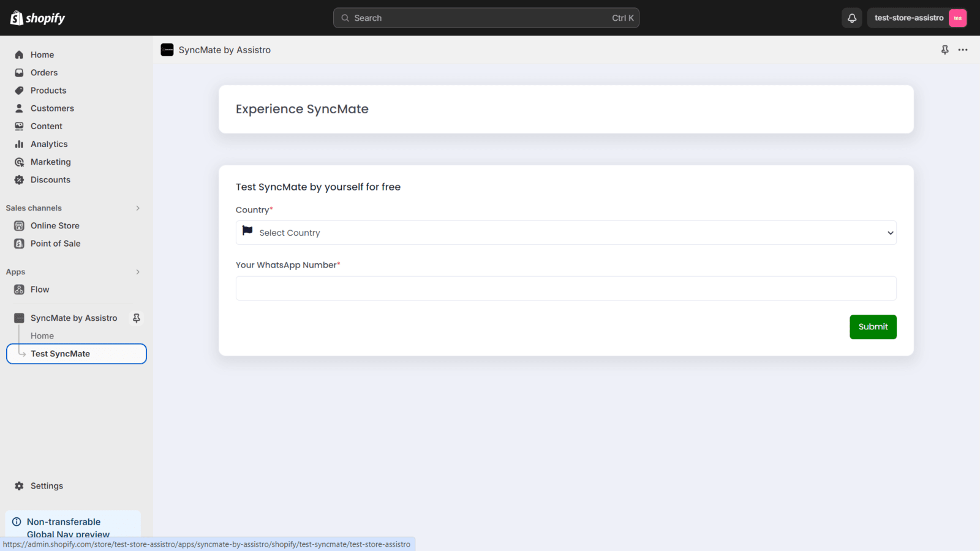Click the Discounts badge icon
This screenshot has width=980, height=551.
[x=19, y=180]
